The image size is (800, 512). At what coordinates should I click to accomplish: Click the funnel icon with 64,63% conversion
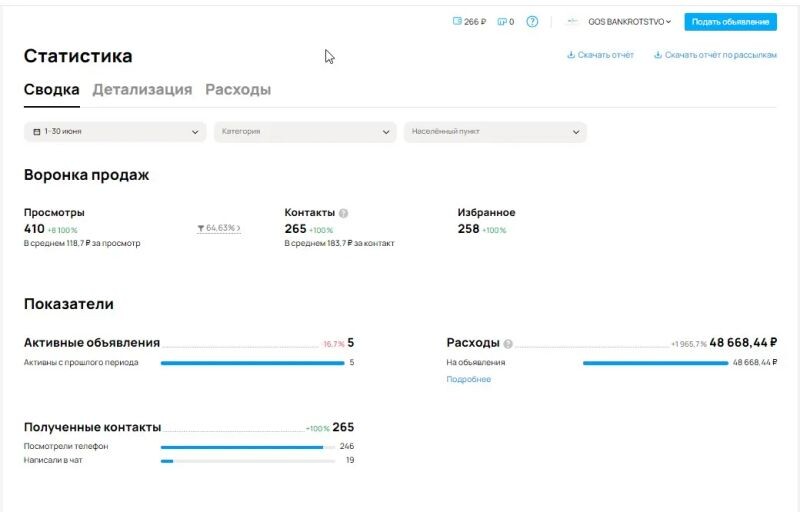click(201, 229)
